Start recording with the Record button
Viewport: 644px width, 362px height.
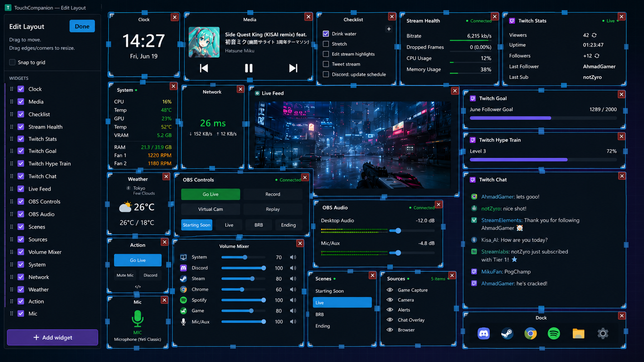click(x=273, y=194)
